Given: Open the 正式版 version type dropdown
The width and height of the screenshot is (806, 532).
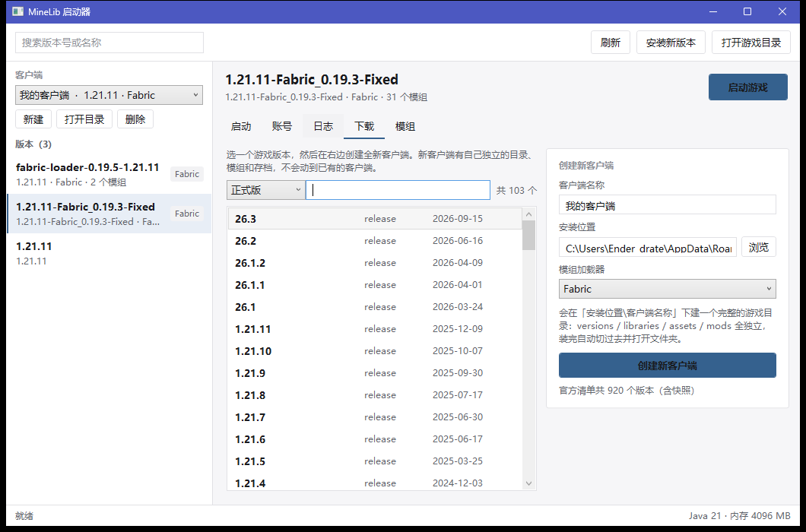Looking at the screenshot, I should click(x=266, y=190).
